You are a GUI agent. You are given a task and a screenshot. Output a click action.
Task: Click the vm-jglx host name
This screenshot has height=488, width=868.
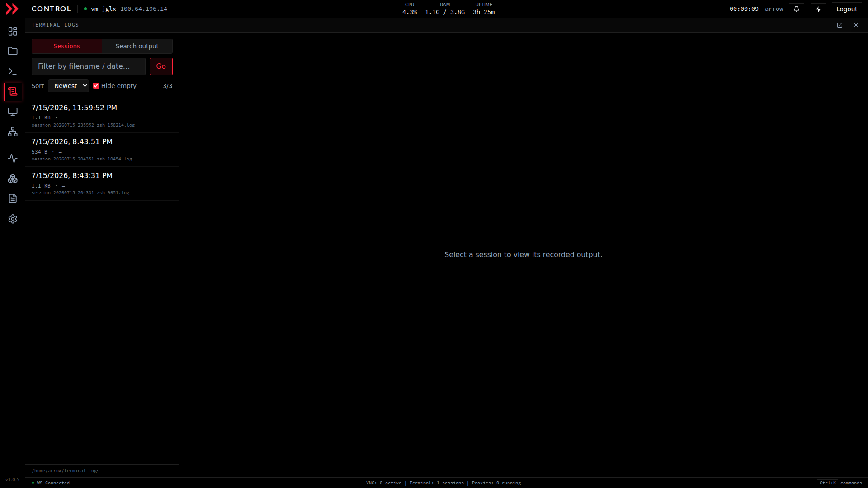[104, 9]
